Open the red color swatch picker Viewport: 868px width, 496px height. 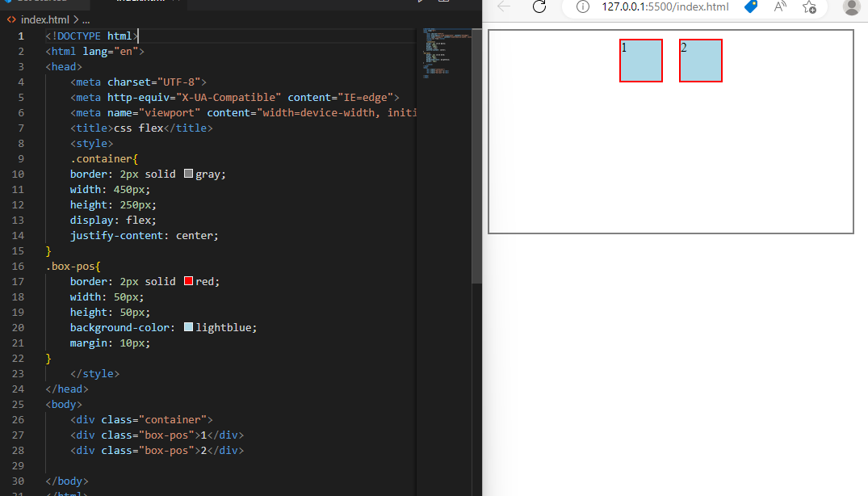[x=188, y=281]
